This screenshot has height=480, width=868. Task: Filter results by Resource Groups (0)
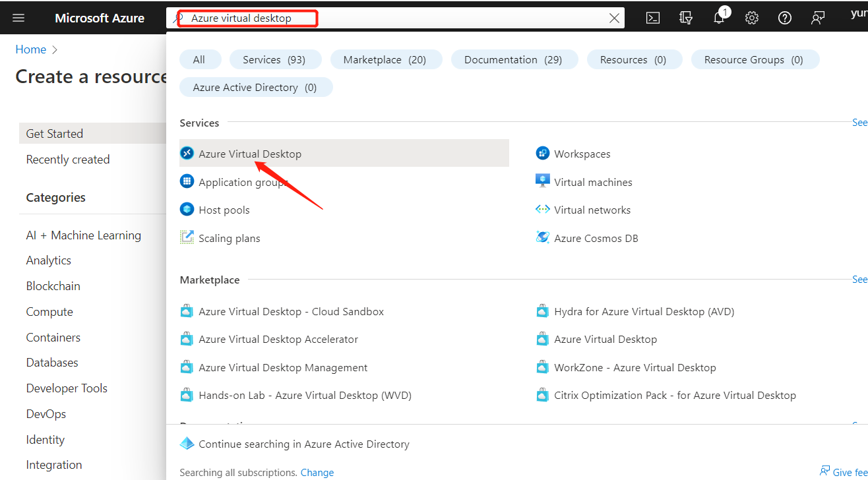755,59
